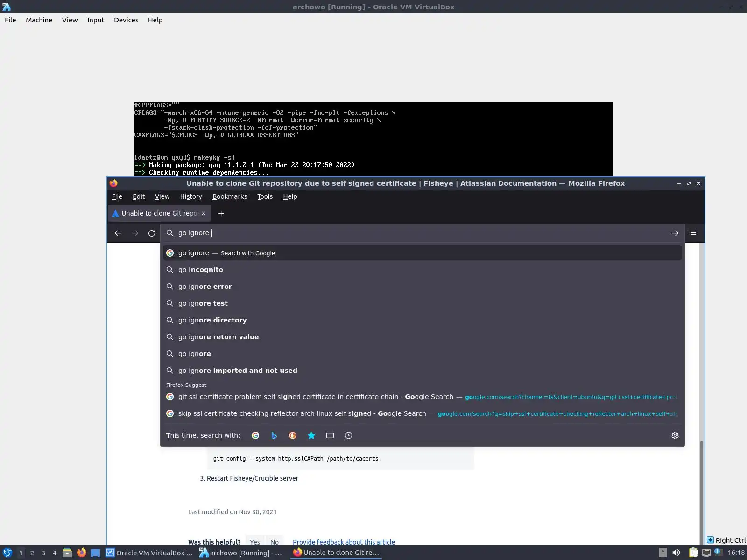Switch to virtual desktop 2
Screen dimensions: 747x560
pos(32,553)
